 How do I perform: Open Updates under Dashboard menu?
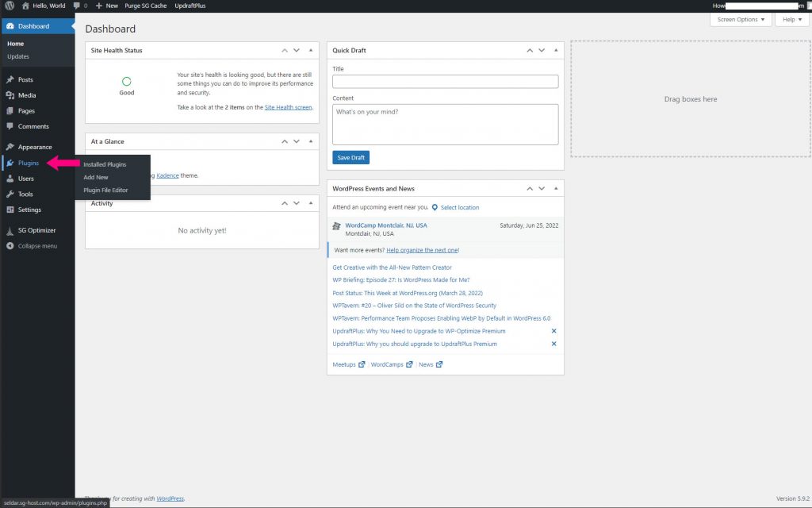18,56
